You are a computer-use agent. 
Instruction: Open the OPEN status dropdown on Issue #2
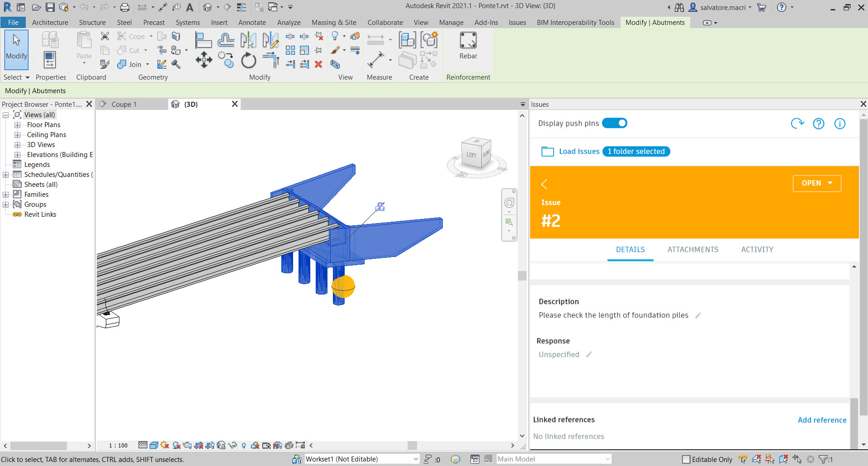[x=816, y=183]
